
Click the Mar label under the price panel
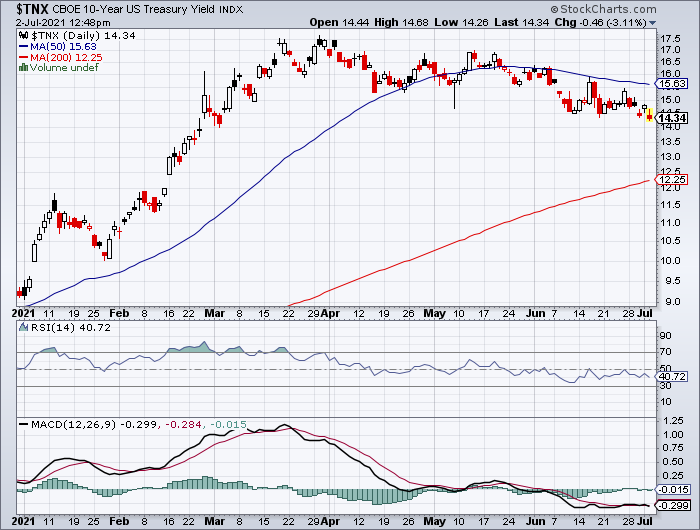pyautogui.click(x=214, y=313)
